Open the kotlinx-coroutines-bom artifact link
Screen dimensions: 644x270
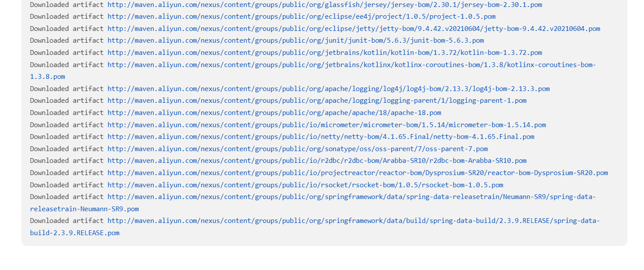[x=351, y=65]
